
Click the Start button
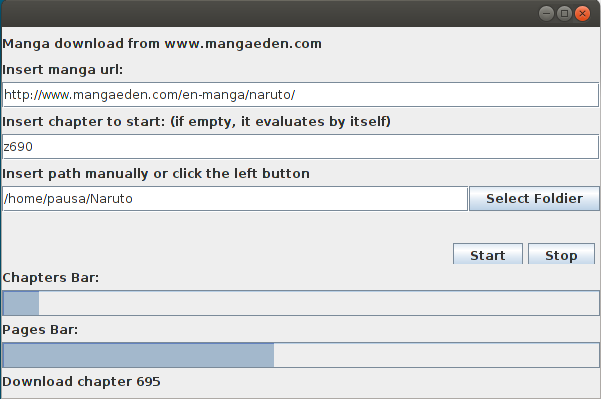pyautogui.click(x=488, y=254)
